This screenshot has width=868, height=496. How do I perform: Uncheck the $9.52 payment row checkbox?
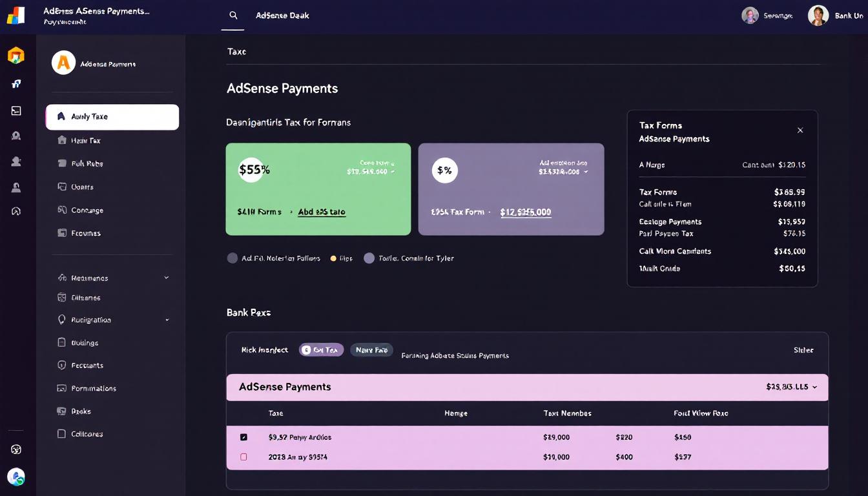(243, 437)
